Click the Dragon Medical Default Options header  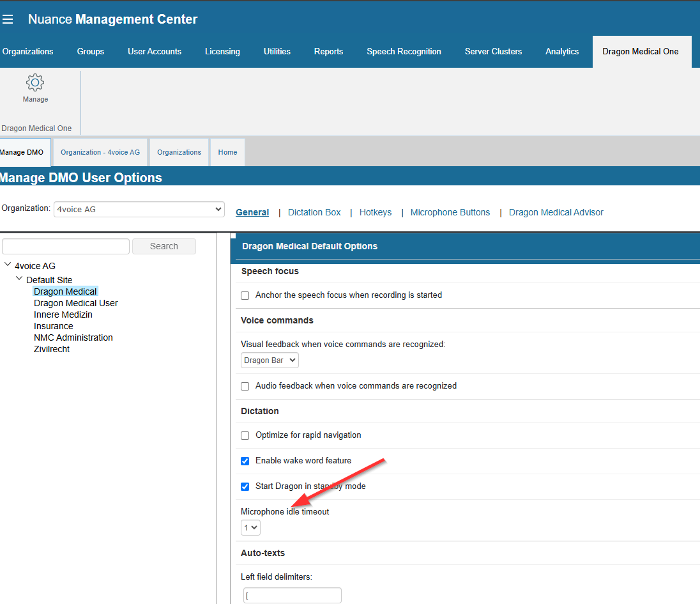tap(310, 246)
